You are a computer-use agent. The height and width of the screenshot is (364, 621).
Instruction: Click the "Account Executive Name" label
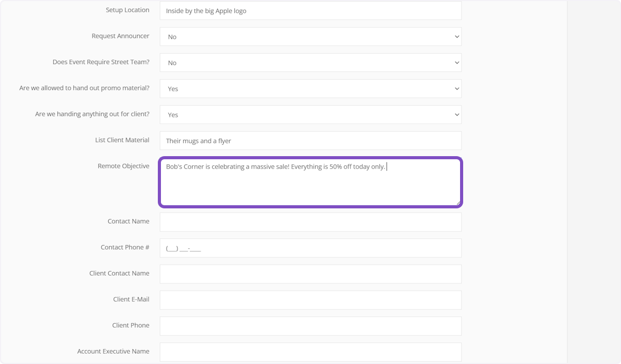pos(113,351)
